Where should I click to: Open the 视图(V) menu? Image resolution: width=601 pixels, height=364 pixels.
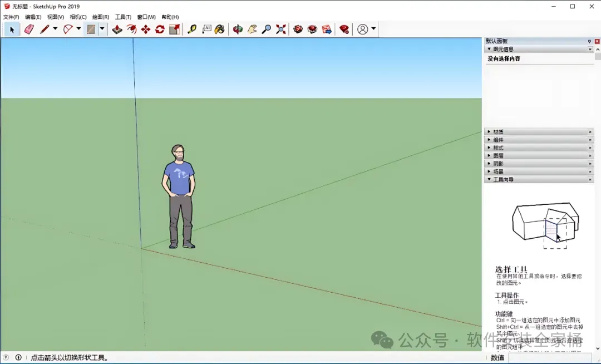(x=56, y=17)
